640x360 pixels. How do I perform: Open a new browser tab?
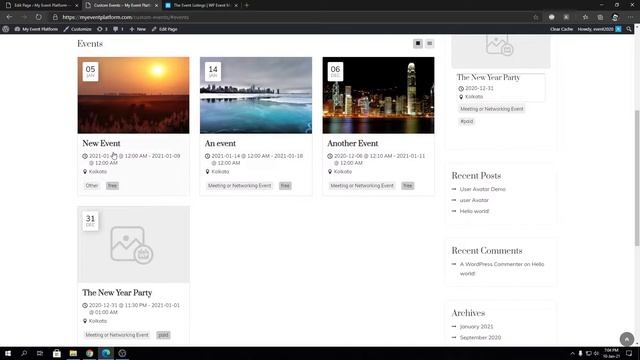coord(247,5)
